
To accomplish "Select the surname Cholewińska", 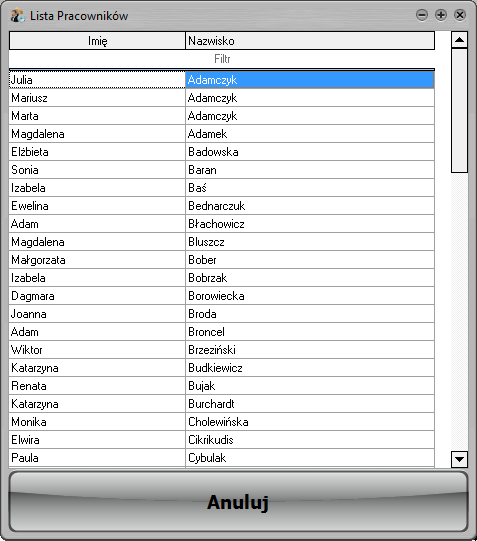I will [310, 422].
